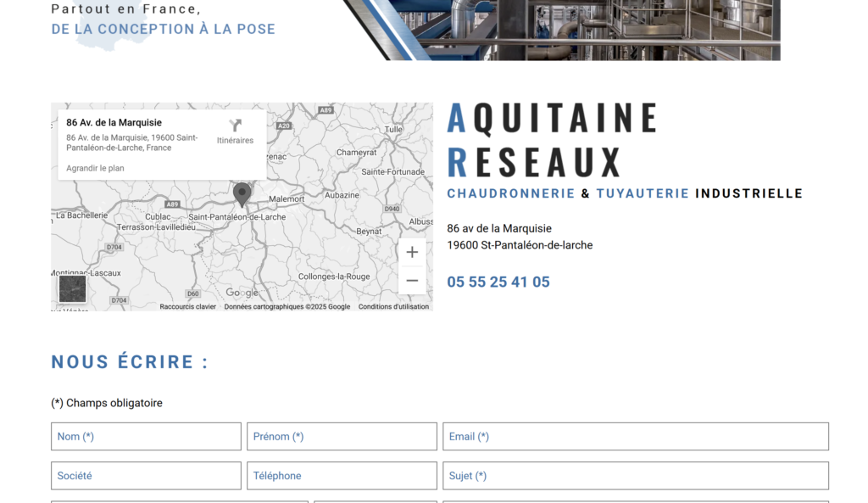868x503 pixels.
Task: Select the Email (*) field
Action: [635, 436]
